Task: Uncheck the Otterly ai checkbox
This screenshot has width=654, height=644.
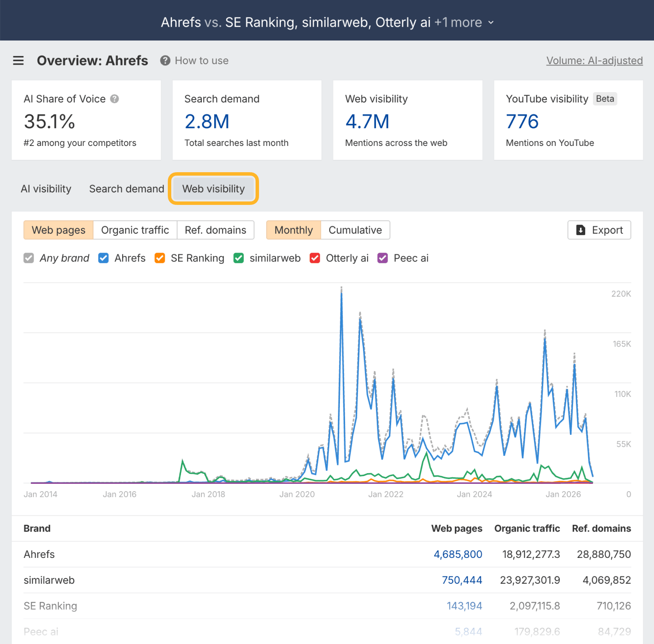Action: (x=315, y=258)
